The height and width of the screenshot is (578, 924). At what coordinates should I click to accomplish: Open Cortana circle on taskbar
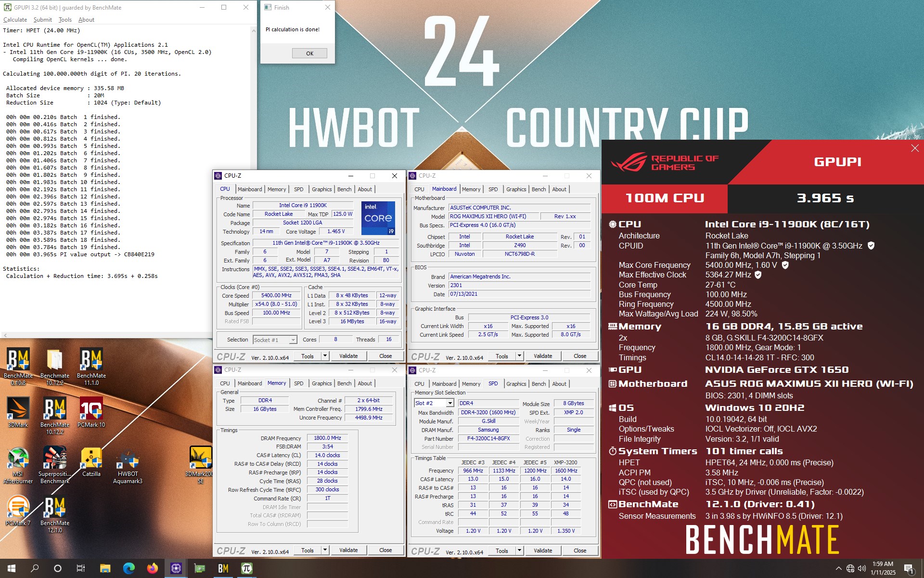coord(58,568)
